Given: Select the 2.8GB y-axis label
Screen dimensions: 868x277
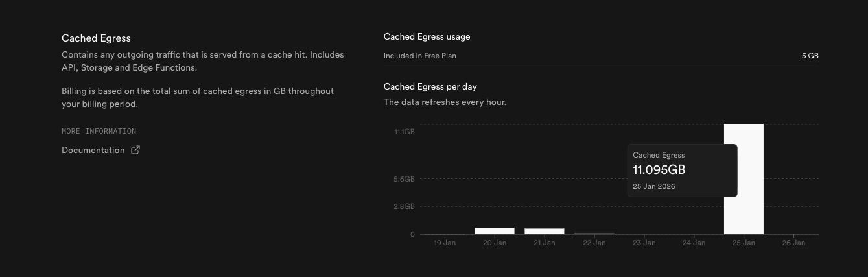Looking at the screenshot, I should [404, 207].
